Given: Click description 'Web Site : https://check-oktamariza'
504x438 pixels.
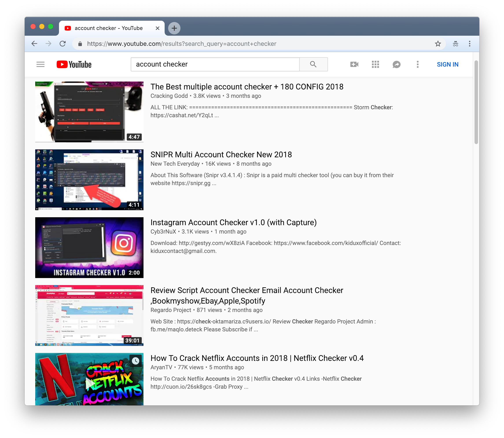Looking at the screenshot, I should click(263, 325).
